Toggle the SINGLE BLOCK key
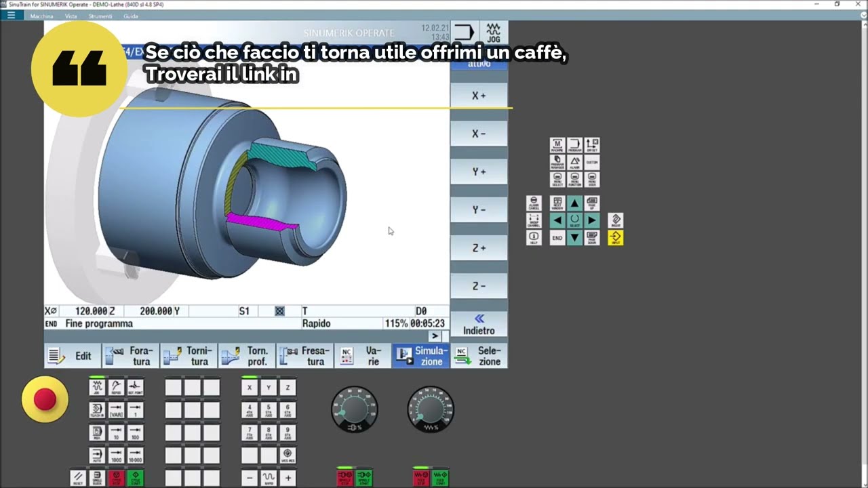The height and width of the screenshot is (488, 868). tap(97, 478)
